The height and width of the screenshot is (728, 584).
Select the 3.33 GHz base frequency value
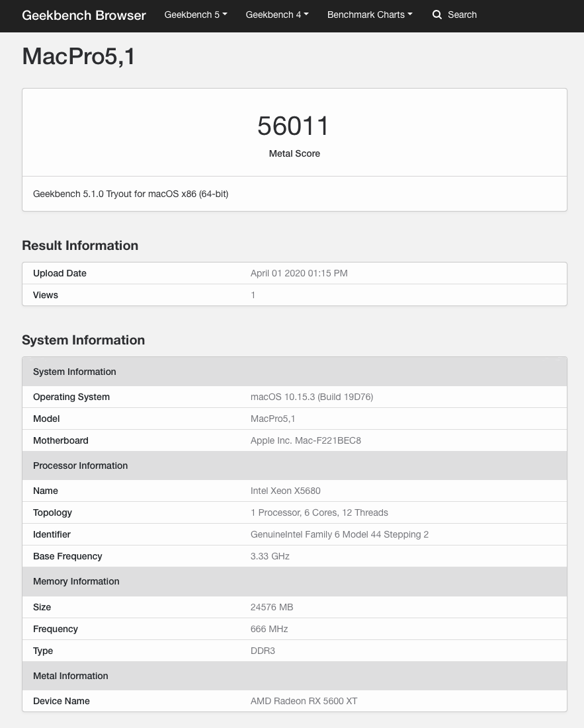click(270, 556)
